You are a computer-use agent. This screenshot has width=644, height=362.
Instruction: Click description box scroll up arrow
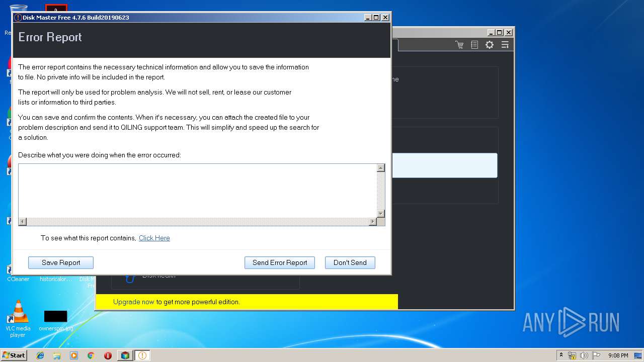tap(381, 168)
